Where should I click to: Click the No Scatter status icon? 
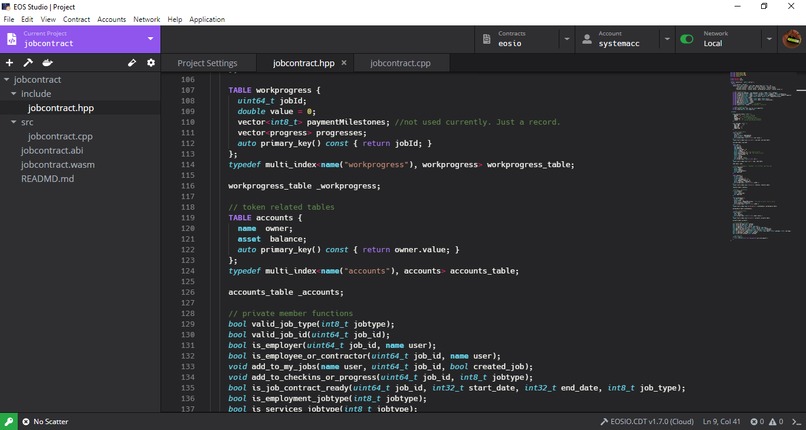[26, 422]
